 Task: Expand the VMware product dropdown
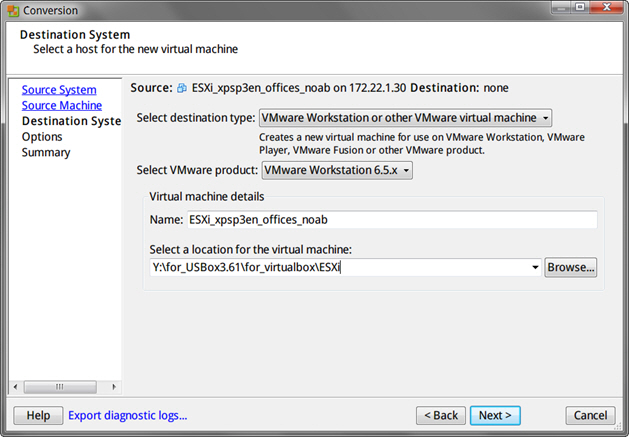tap(336, 170)
